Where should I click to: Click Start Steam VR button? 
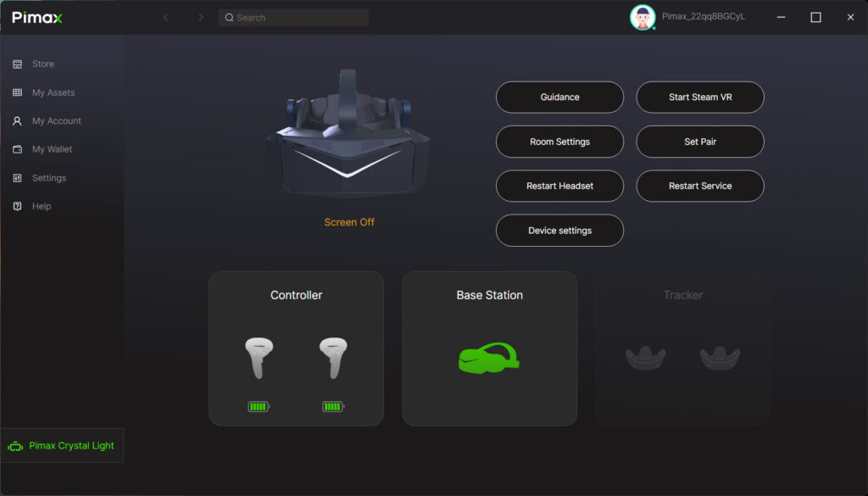point(700,98)
